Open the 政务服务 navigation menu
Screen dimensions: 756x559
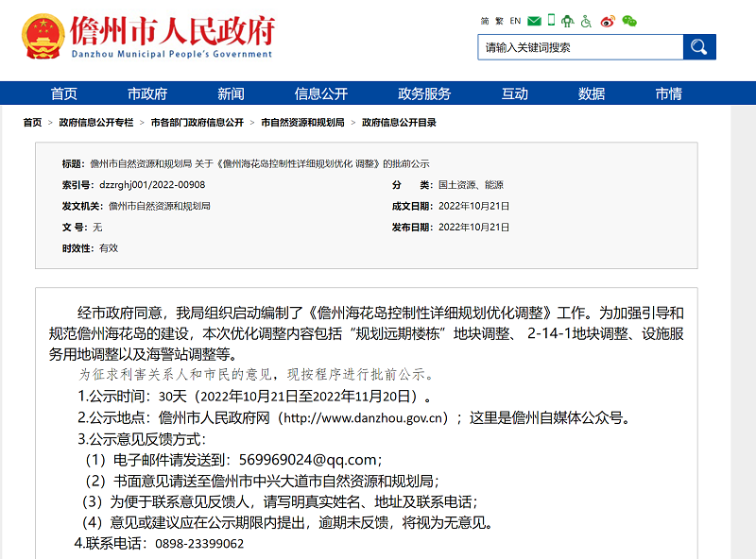(424, 93)
